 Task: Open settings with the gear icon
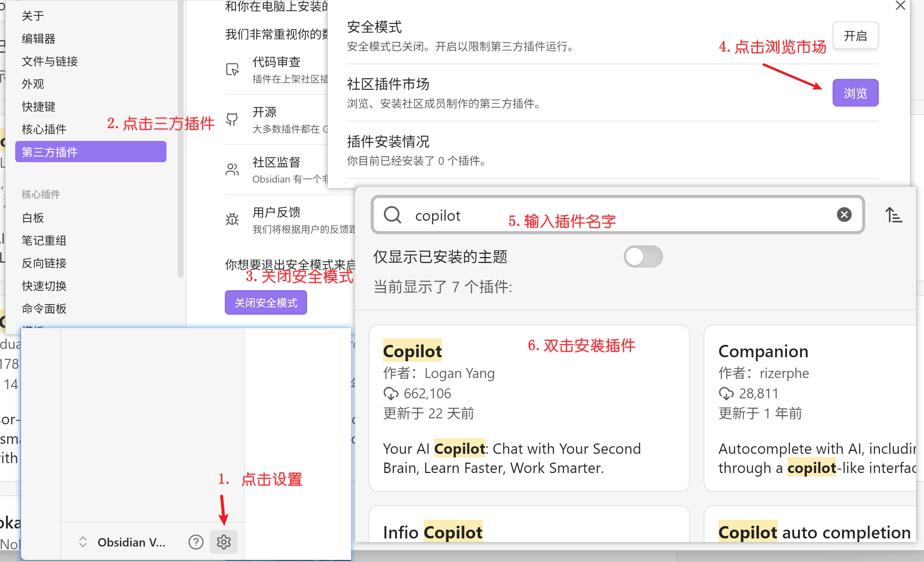224,542
